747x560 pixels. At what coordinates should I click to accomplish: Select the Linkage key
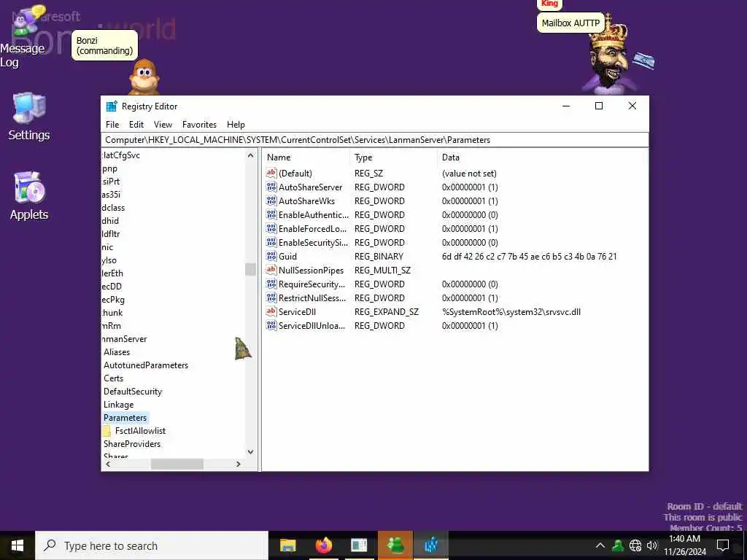tap(119, 404)
